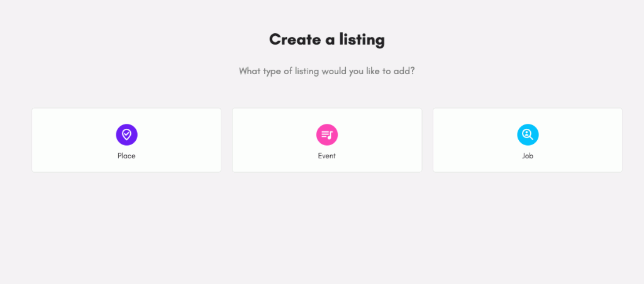Click the "Event" text label
644x284 pixels.
tap(327, 156)
